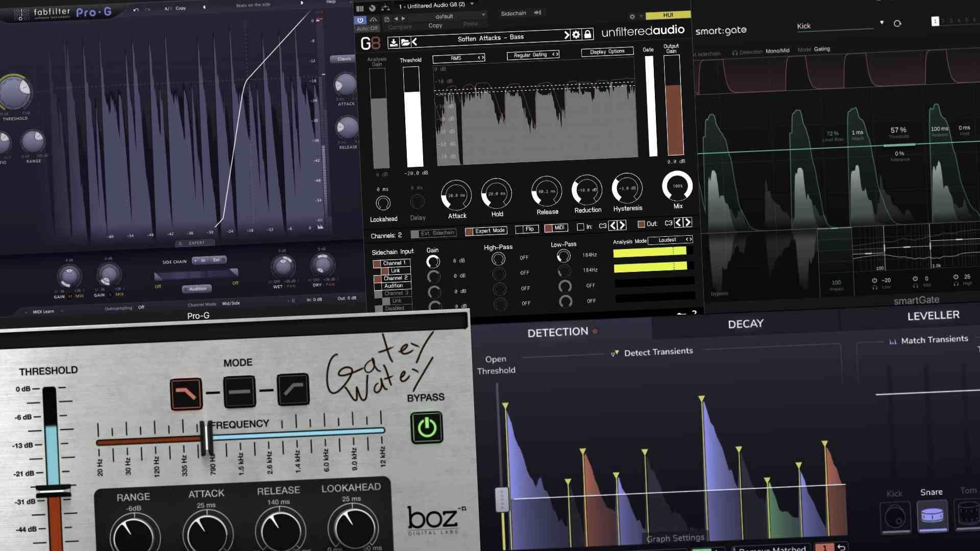Screen dimensions: 980x551
Task: Click the sidechain download/save icon in G8
Action: (393, 42)
